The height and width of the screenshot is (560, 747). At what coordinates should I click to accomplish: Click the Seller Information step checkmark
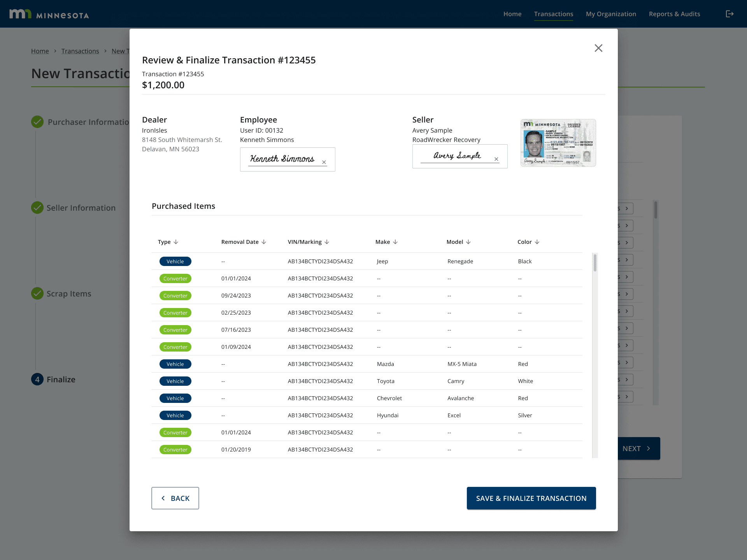point(37,208)
